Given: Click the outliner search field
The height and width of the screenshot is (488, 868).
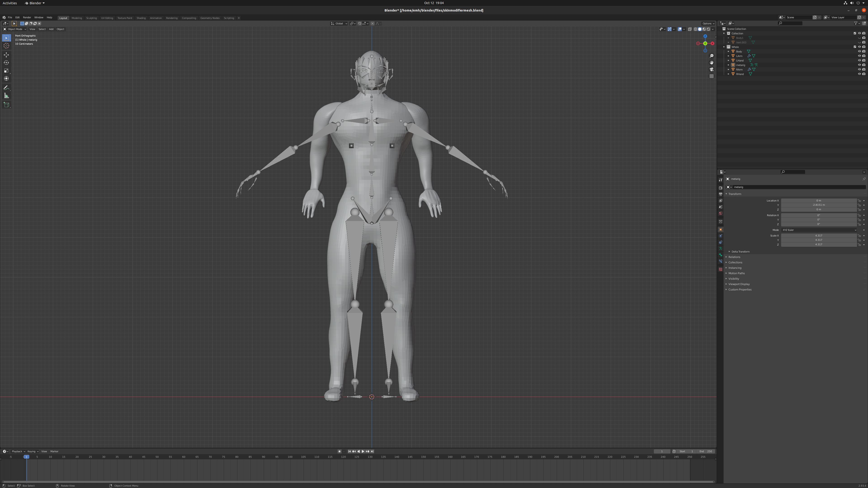Looking at the screenshot, I should (x=790, y=23).
